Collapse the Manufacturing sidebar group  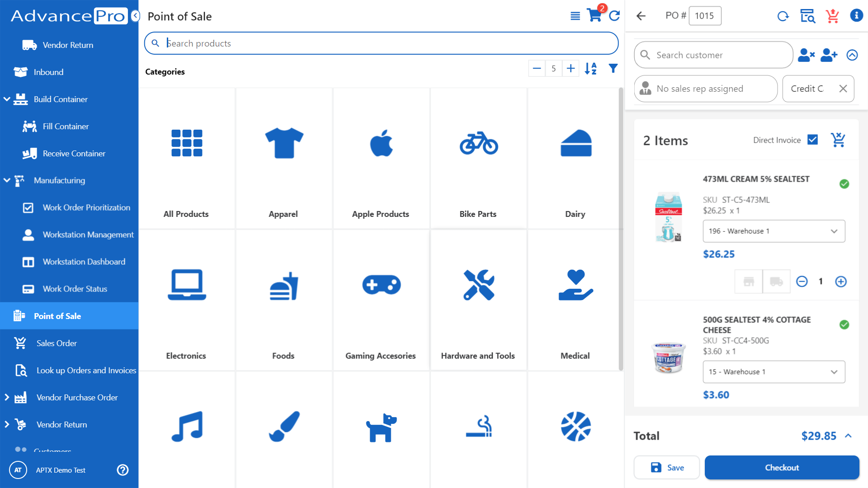[7, 180]
